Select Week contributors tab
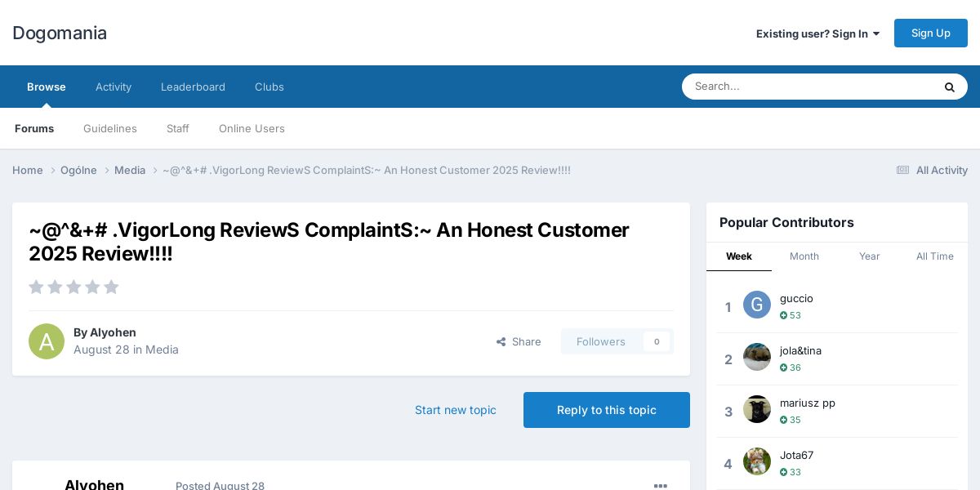Image resolution: width=980 pixels, height=490 pixels. click(x=739, y=256)
